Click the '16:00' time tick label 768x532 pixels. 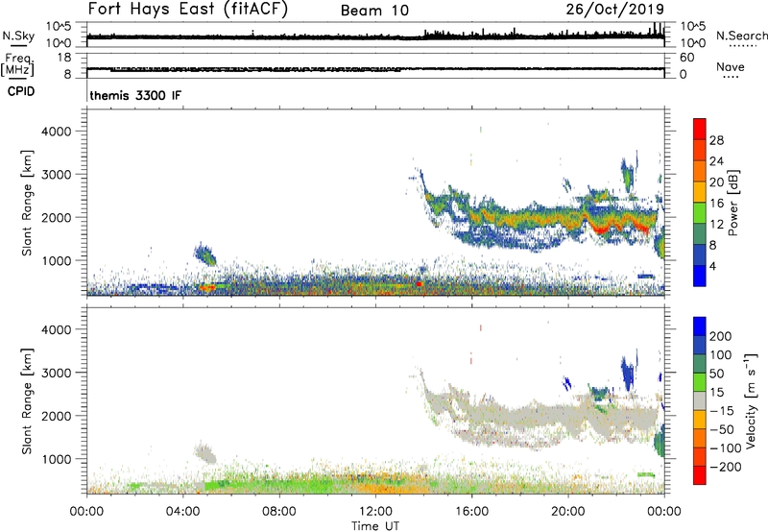tap(471, 512)
